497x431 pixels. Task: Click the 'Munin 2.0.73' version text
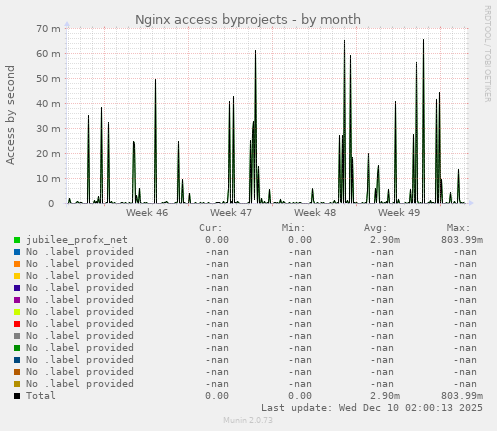(248, 420)
